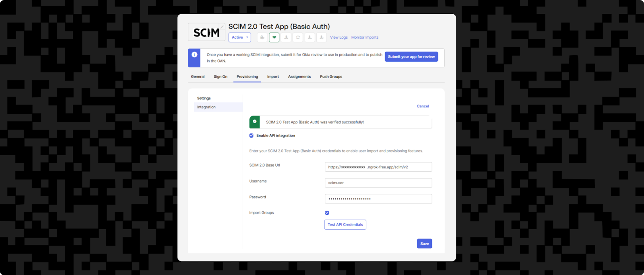Click the person-with-arrow icon right of sync
Viewport: 644px width, 275px height.
point(309,37)
